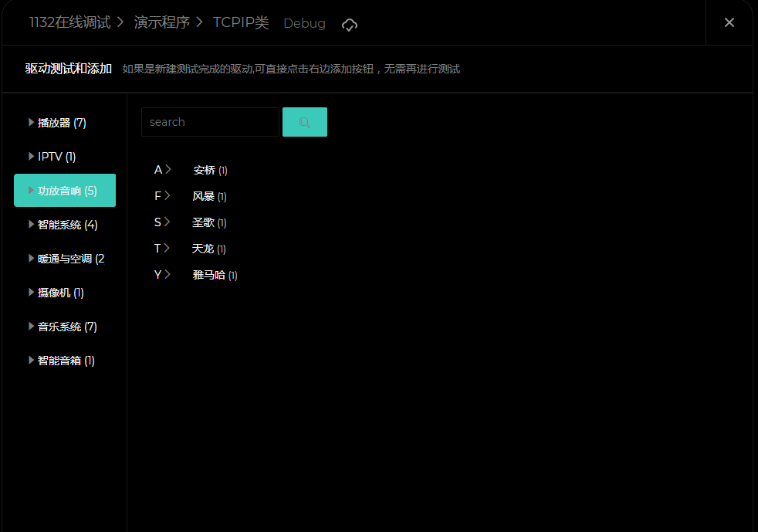
Task: Click the teal search magnifier button
Action: pos(304,122)
